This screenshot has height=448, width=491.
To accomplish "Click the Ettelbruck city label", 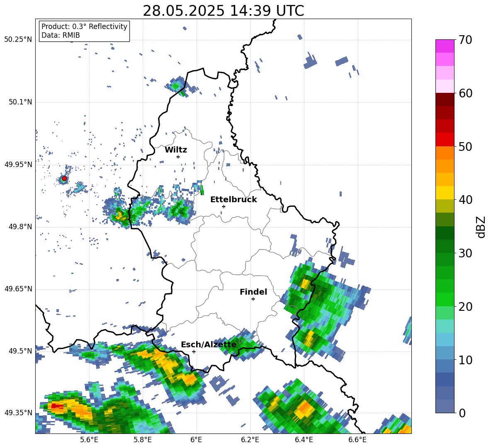I will click(233, 200).
